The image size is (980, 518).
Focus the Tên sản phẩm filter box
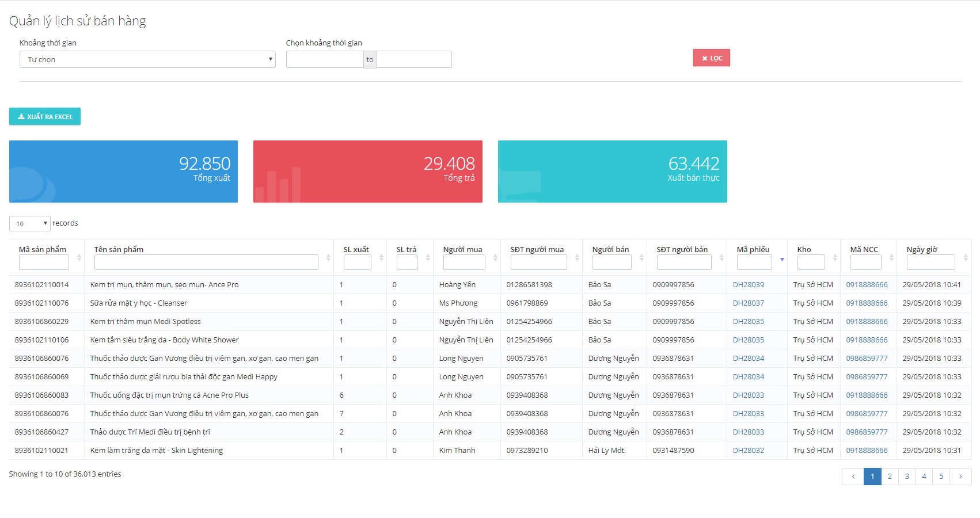coord(206,262)
